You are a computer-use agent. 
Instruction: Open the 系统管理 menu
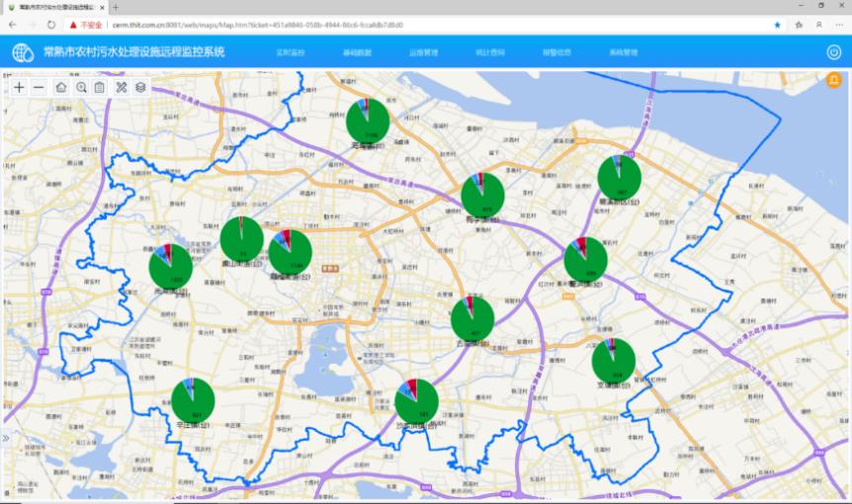623,52
